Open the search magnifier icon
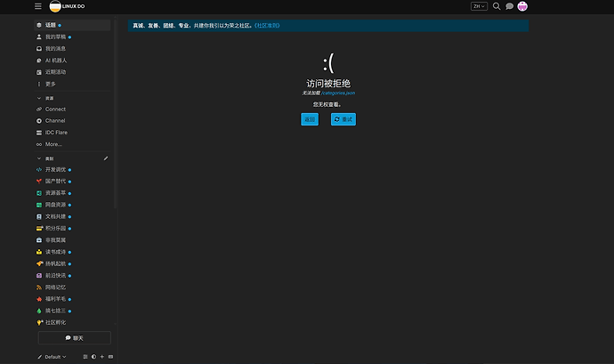 point(497,6)
